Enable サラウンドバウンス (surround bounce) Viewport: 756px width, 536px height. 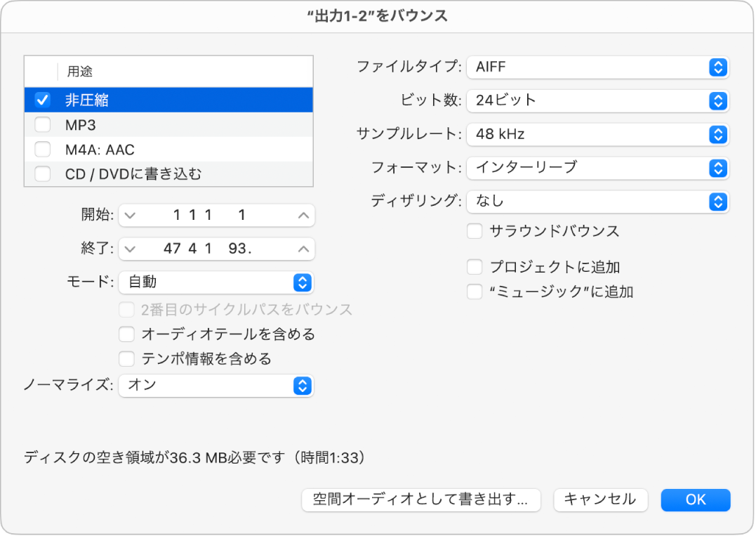click(x=475, y=230)
